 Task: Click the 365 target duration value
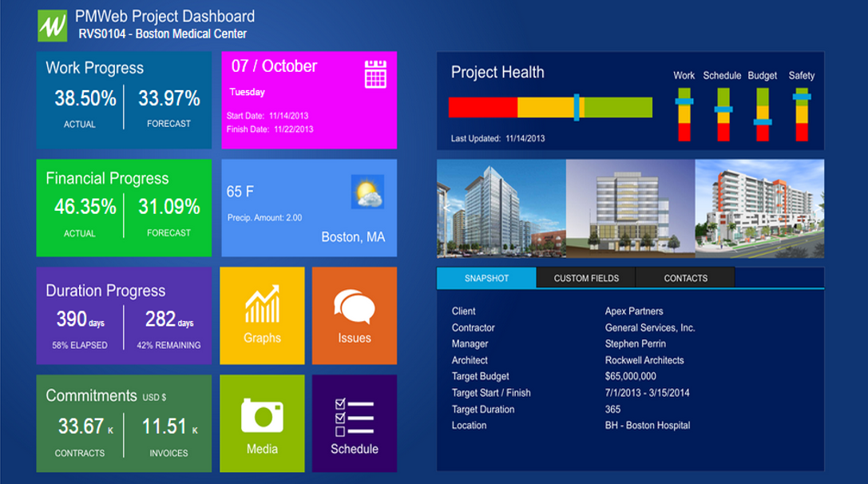coord(612,409)
